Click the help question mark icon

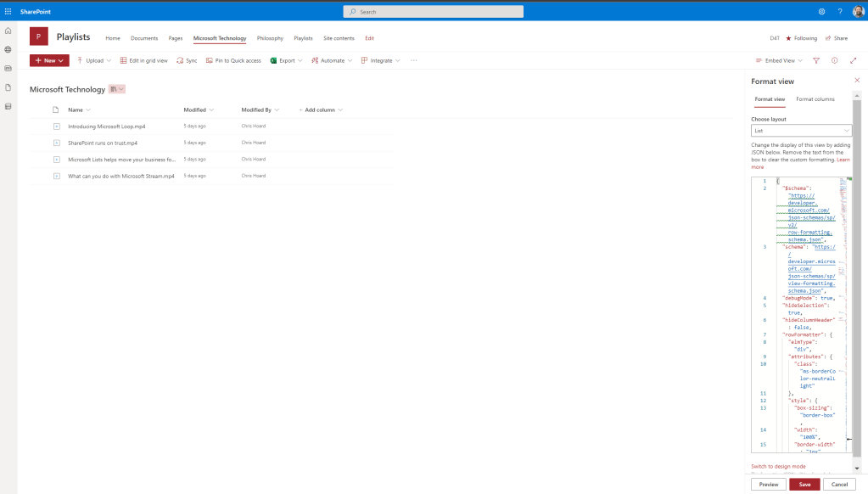[x=840, y=11]
